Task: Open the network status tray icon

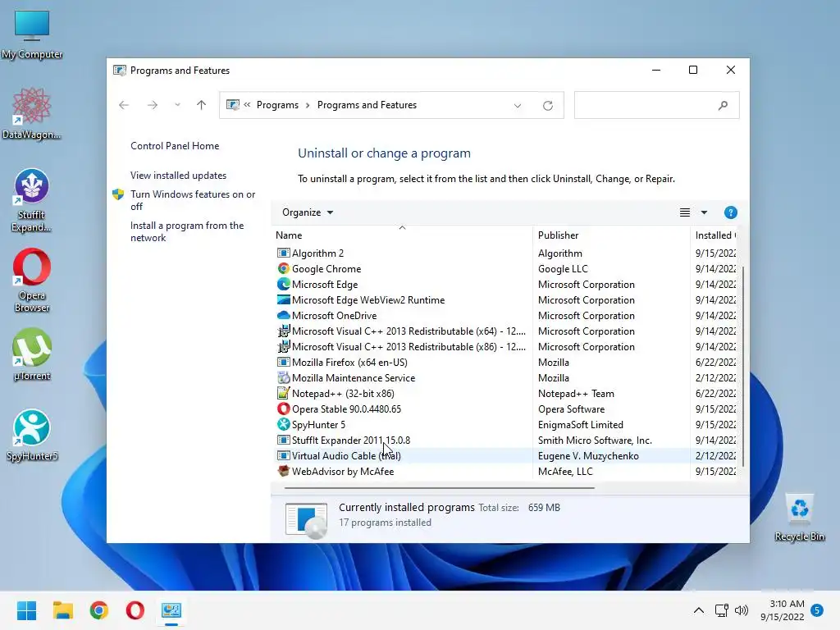Action: [x=721, y=610]
